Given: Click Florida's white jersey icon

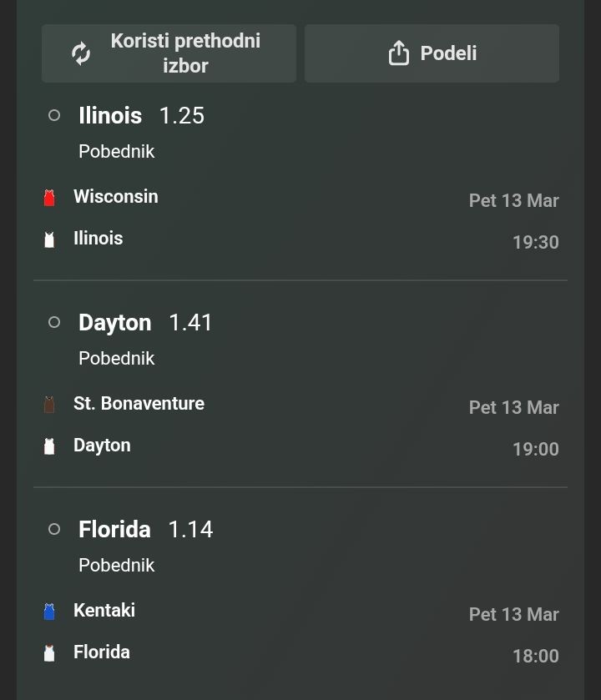Looking at the screenshot, I should point(49,653).
